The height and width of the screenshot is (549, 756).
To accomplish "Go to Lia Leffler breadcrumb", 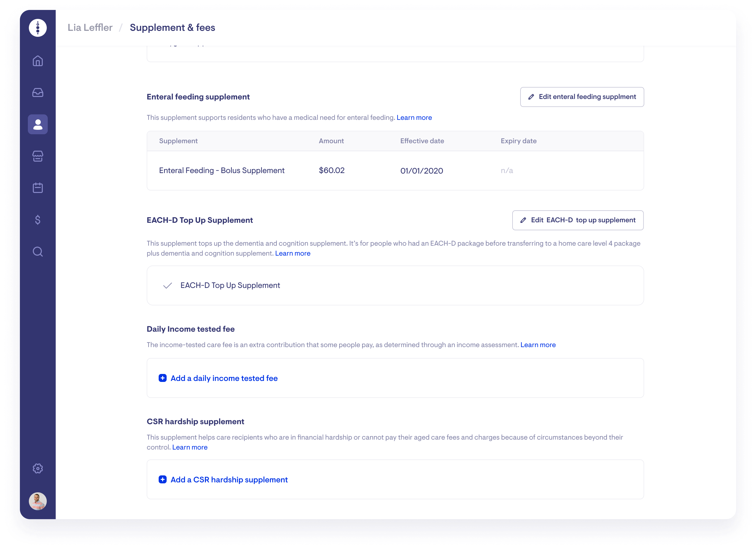I will point(90,28).
